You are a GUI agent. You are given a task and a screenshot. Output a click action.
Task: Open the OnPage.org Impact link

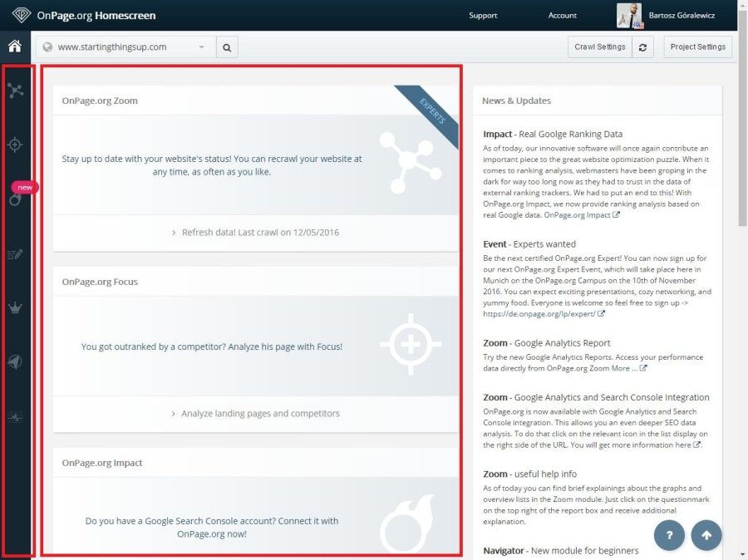(x=578, y=215)
